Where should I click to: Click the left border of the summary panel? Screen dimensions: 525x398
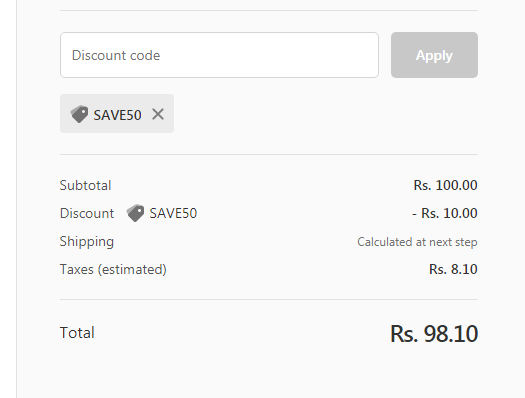click(17, 199)
